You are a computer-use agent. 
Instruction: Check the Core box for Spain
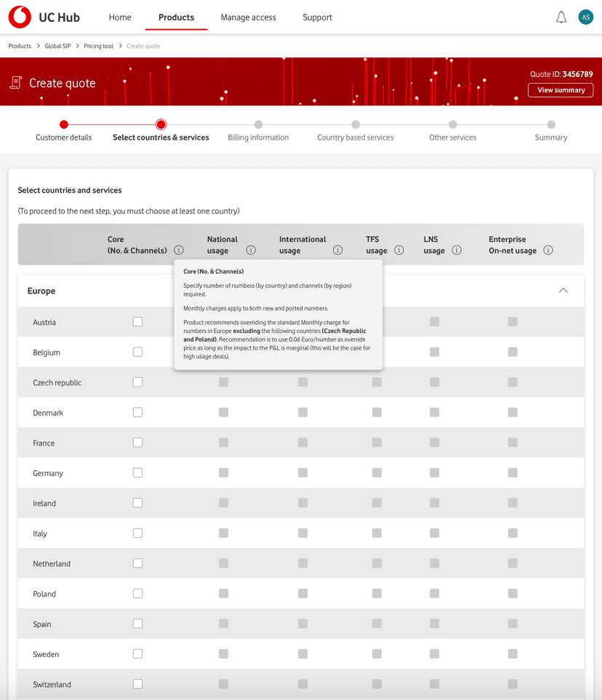point(137,624)
